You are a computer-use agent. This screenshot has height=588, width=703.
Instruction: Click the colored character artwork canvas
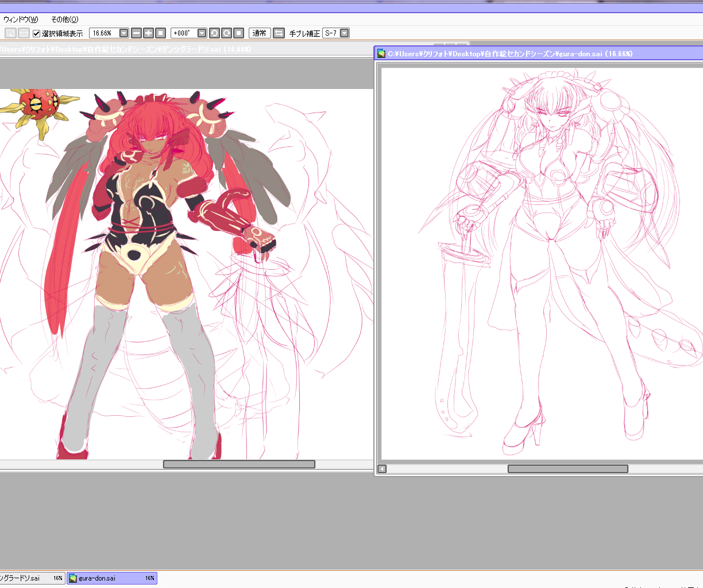187,274
